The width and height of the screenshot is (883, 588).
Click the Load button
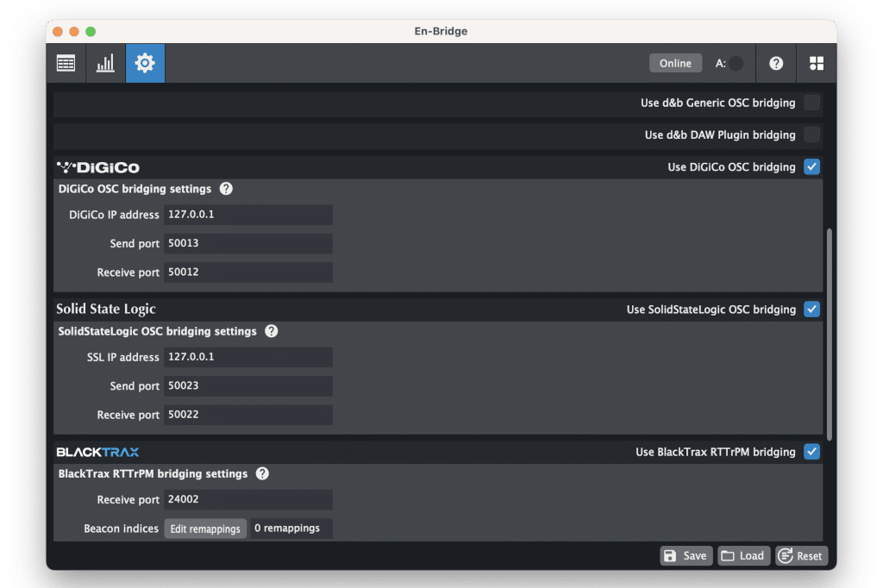[743, 556]
